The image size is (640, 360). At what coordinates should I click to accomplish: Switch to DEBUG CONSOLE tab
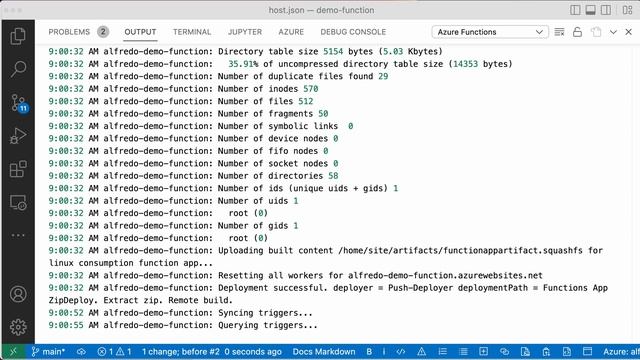pos(353,32)
